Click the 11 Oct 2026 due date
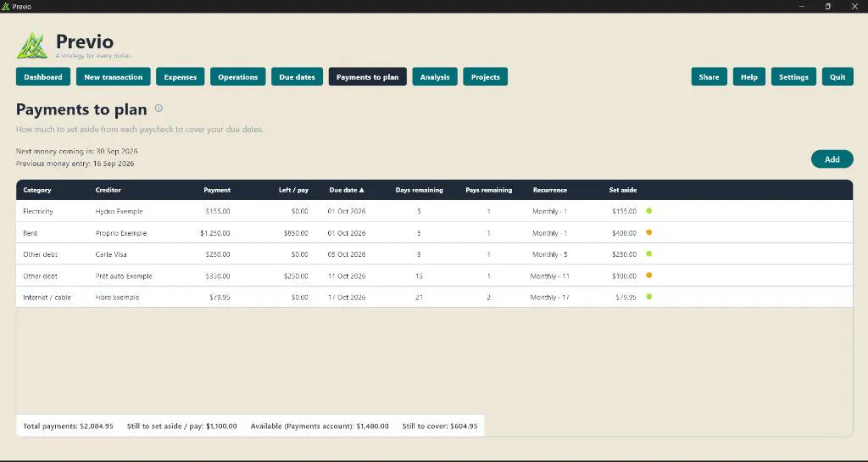The width and height of the screenshot is (868, 462). pyautogui.click(x=347, y=276)
